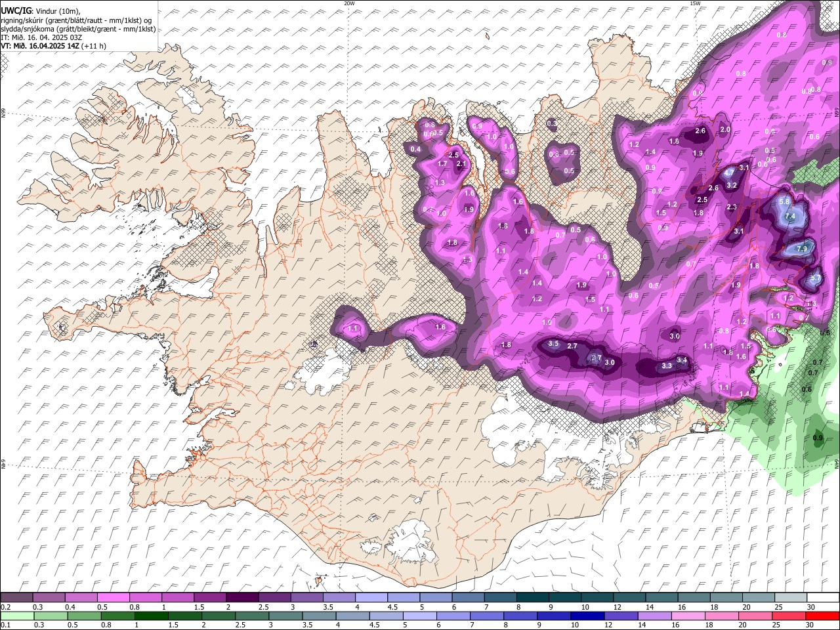Select the 7.9 precipitation value on the map
Screen dimensions: 840x630
[x=801, y=249]
